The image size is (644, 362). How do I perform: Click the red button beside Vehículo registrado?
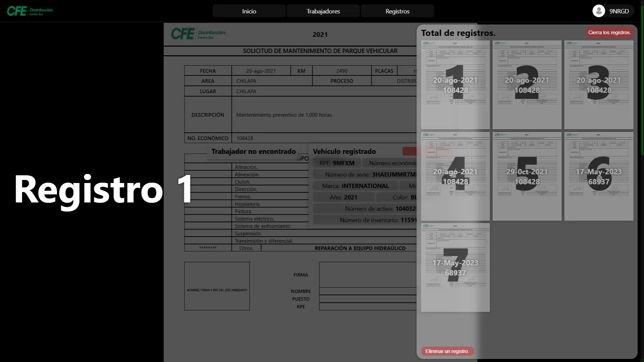(409, 151)
